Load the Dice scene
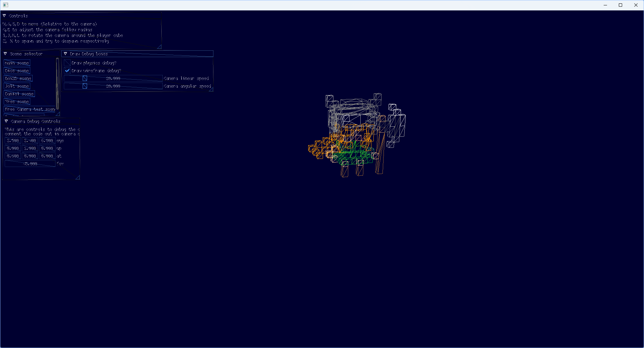This screenshot has width=644, height=348. click(x=17, y=71)
